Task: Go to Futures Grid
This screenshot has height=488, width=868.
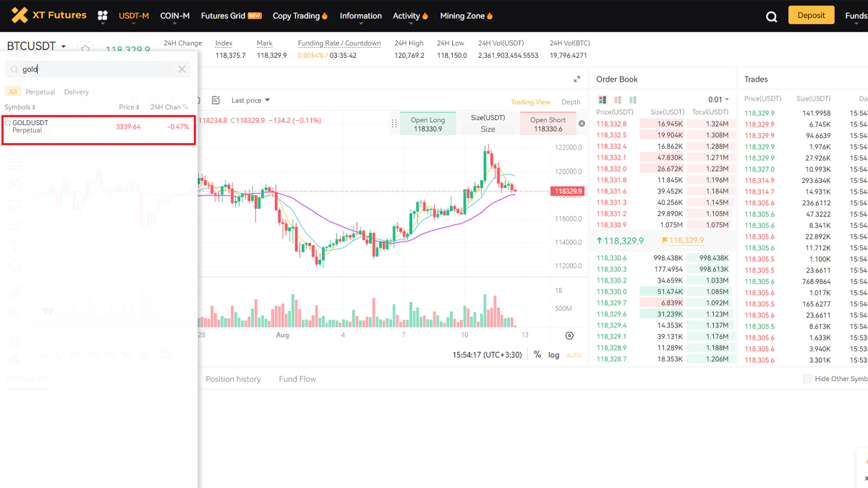Action: (x=231, y=16)
